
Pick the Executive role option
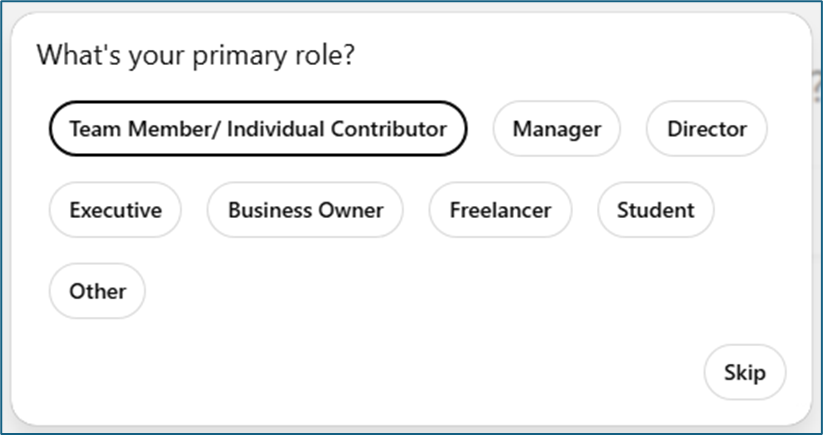[x=115, y=210]
